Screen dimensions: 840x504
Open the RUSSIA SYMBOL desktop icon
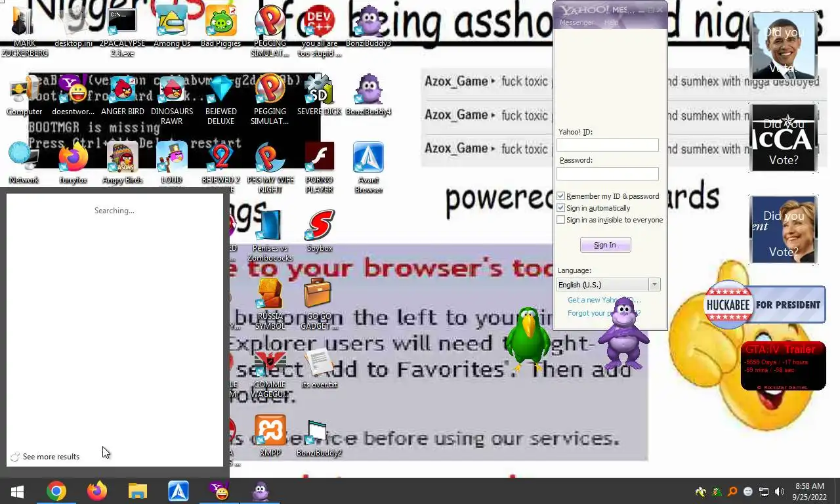tap(270, 304)
